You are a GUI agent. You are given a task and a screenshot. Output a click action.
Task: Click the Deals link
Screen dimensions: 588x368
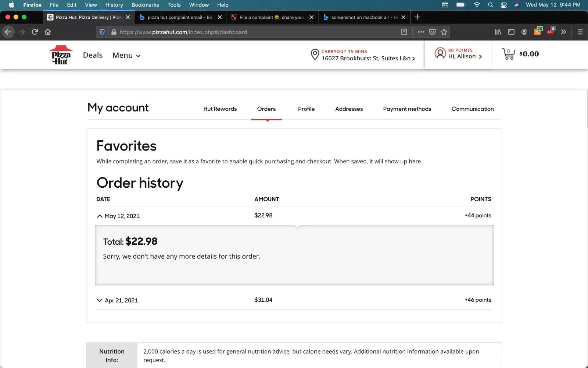pos(93,55)
